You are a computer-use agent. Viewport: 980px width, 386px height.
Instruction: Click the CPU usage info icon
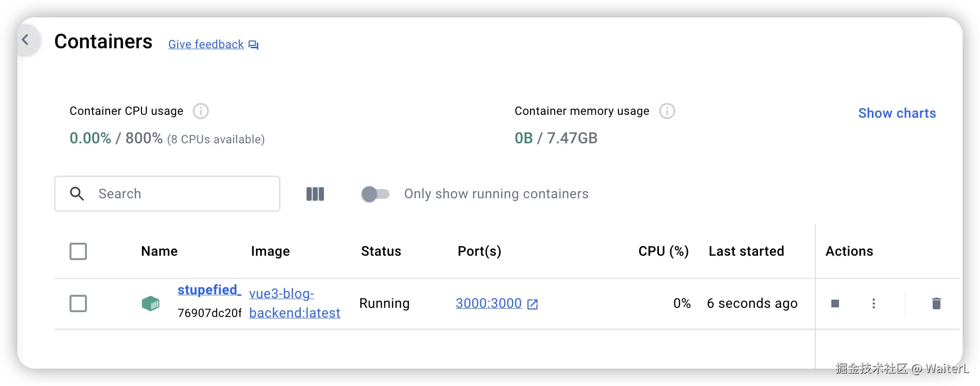[x=201, y=111]
